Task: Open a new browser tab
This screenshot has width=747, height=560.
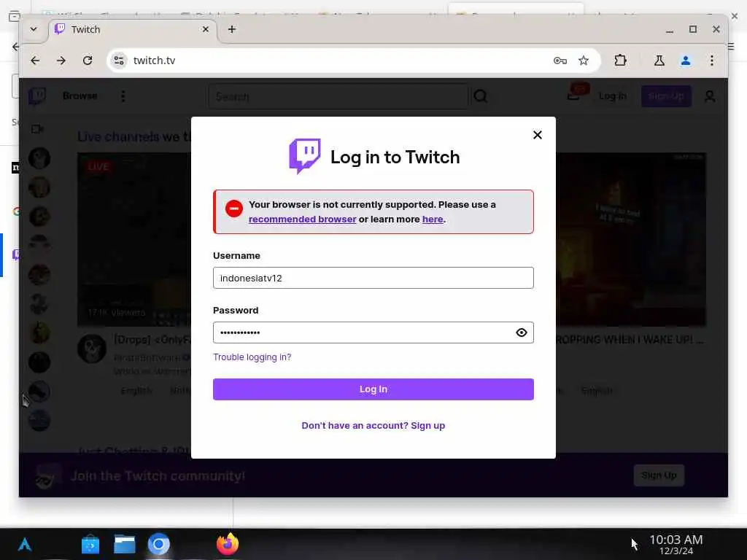Action: click(x=232, y=29)
